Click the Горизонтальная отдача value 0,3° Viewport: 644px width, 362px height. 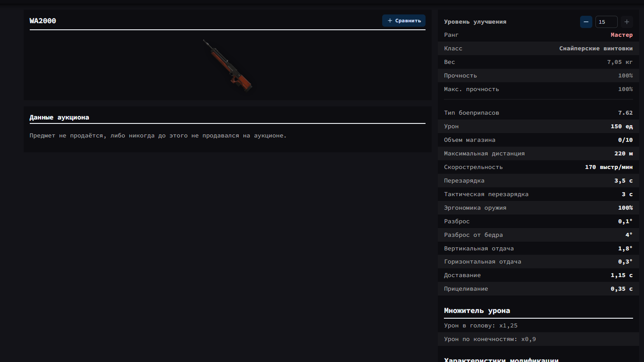click(625, 262)
